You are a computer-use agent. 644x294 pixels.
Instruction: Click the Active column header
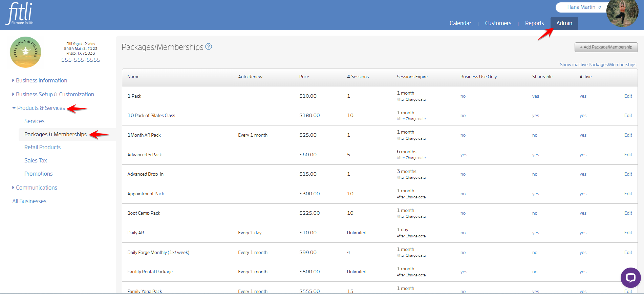[x=585, y=77]
